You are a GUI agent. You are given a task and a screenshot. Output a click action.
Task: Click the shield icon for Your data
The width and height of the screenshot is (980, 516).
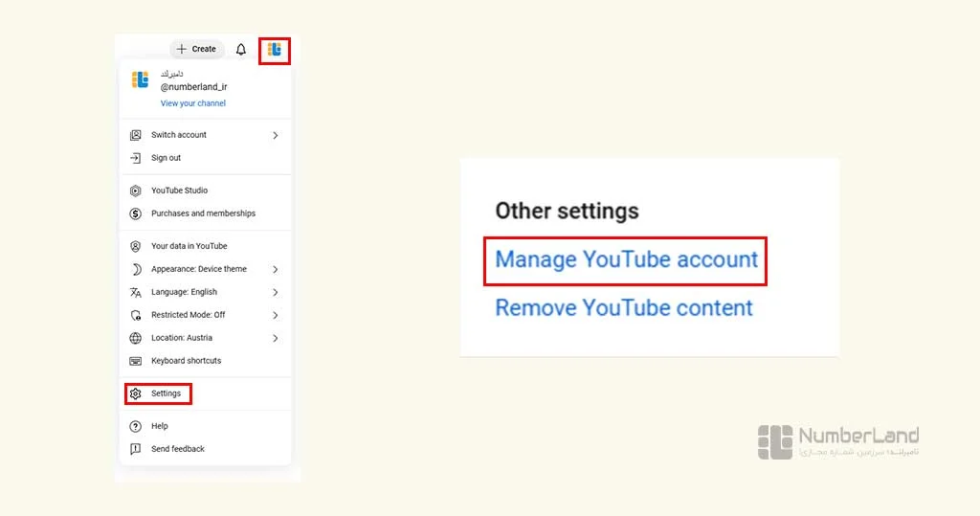[135, 246]
